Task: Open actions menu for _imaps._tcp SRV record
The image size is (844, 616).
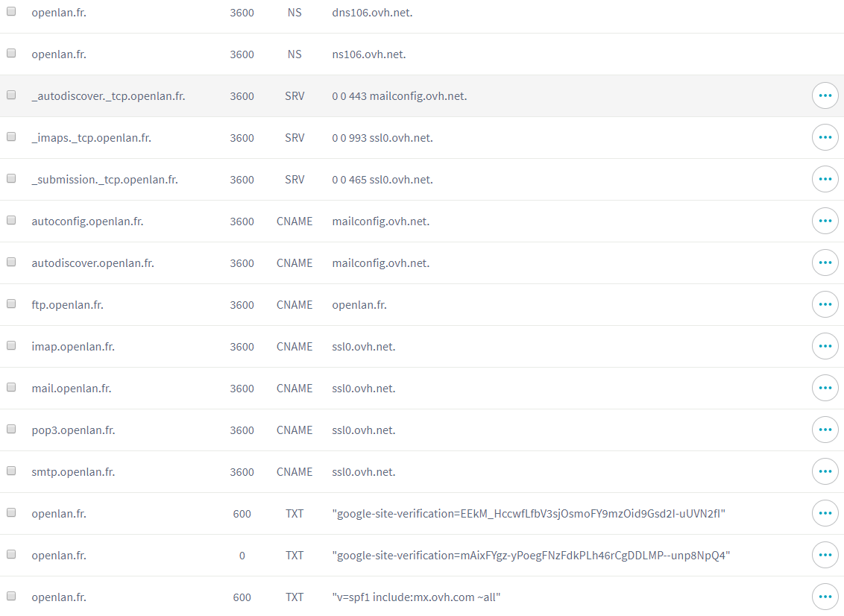Action: click(x=825, y=138)
